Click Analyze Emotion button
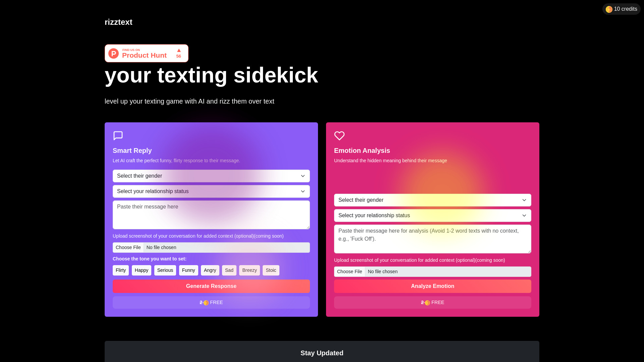644x362 pixels. [433, 287]
